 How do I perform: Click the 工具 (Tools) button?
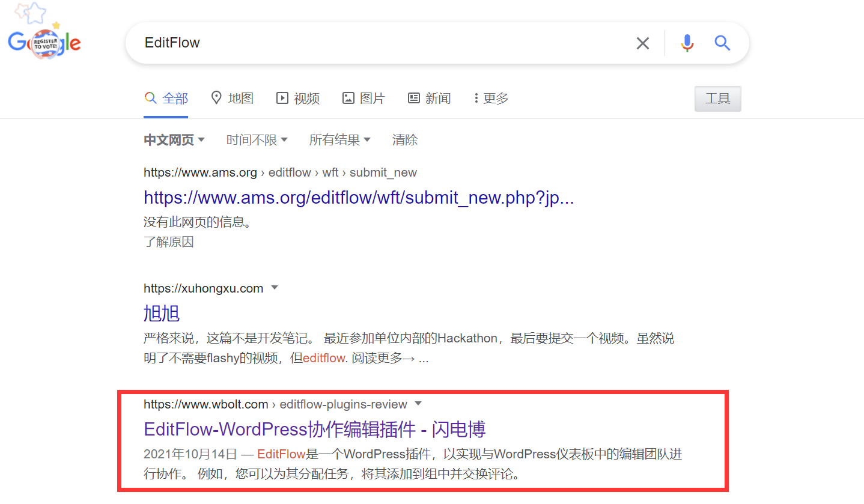pos(717,98)
